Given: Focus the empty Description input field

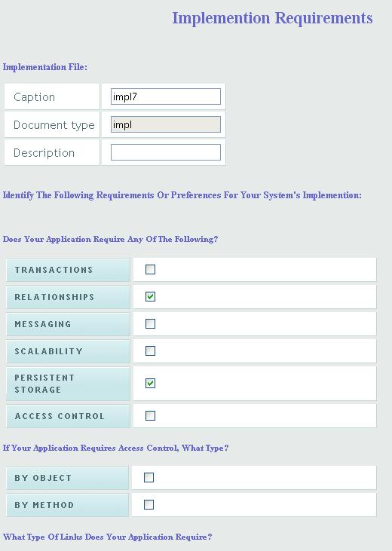Looking at the screenshot, I should pyautogui.click(x=166, y=152).
